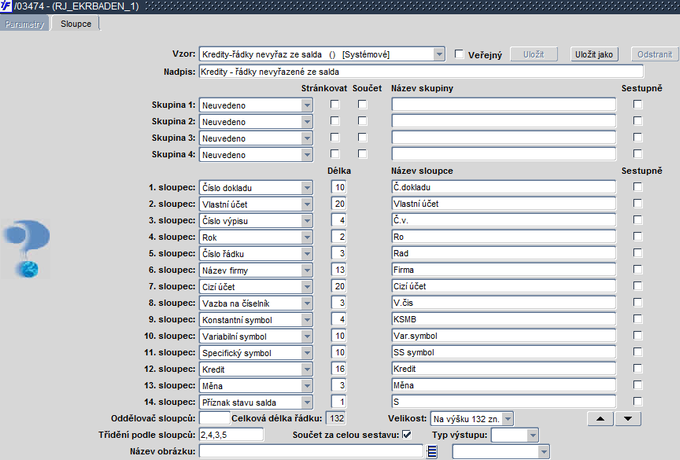Switch to the Parametry tab

pyautogui.click(x=24, y=24)
